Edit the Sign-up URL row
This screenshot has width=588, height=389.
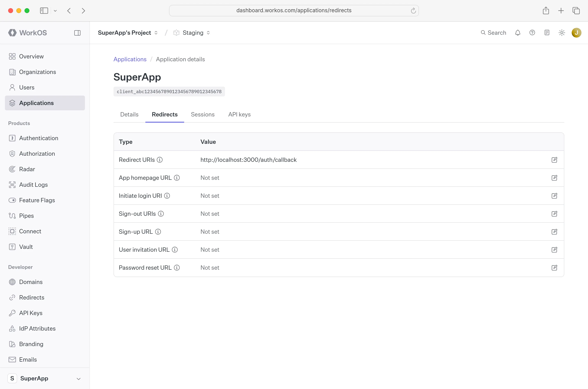pos(554,232)
